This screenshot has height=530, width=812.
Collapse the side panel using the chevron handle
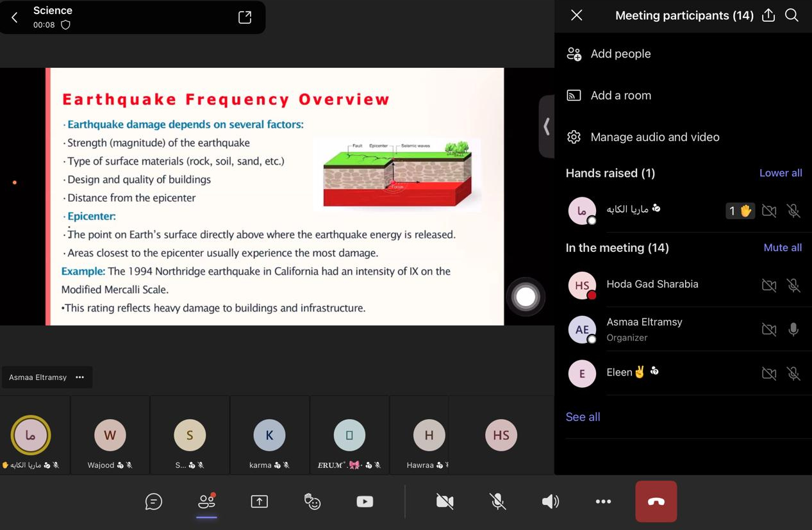tap(546, 126)
